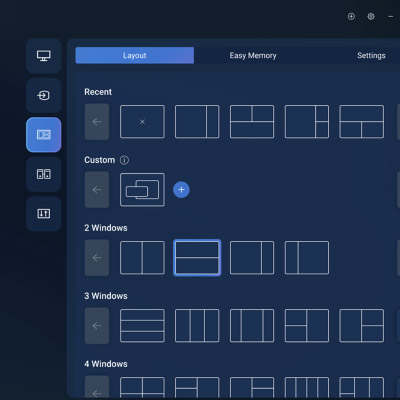
Task: Select 3 Windows three equal columns layout
Action: [197, 326]
